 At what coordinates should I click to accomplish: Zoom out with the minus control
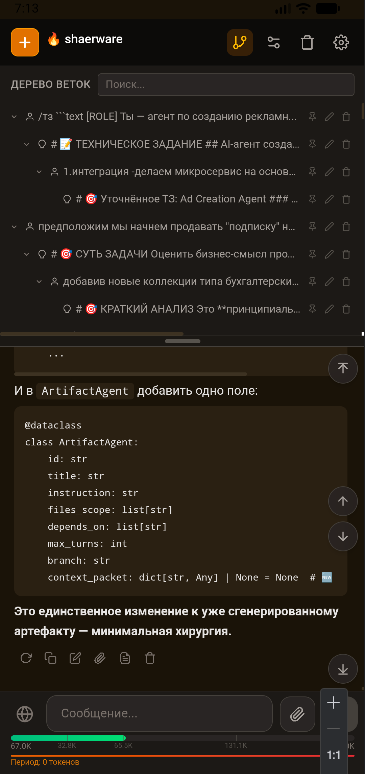coord(334,729)
